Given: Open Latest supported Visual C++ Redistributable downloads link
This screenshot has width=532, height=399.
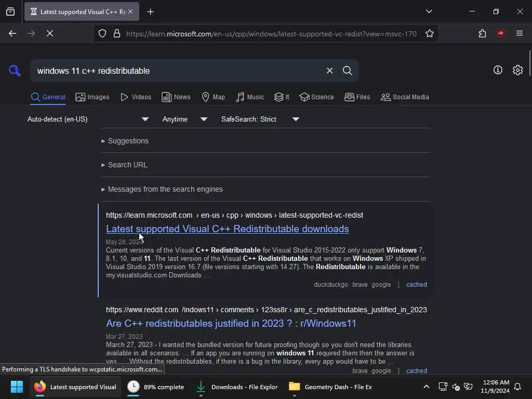Looking at the screenshot, I should click(228, 229).
